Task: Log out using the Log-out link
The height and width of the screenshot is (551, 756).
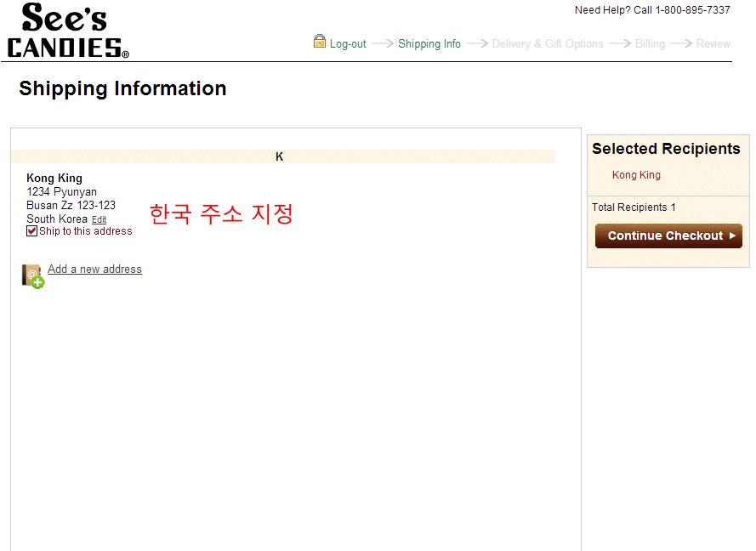Action: click(x=348, y=44)
